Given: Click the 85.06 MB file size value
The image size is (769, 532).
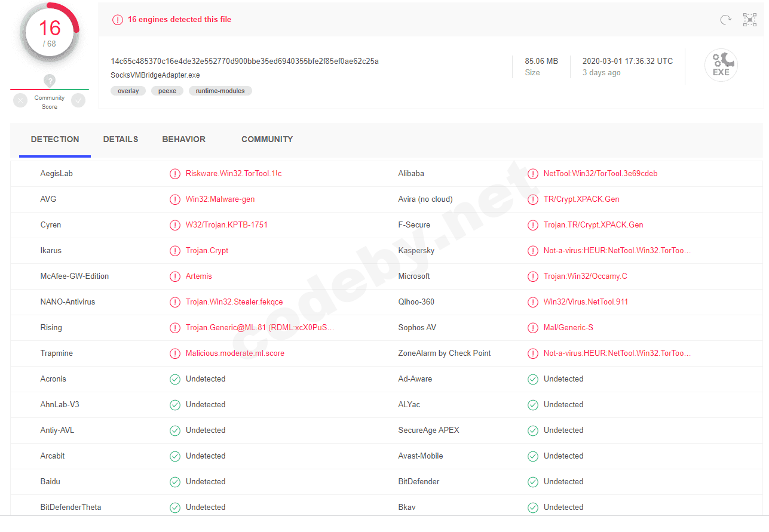Looking at the screenshot, I should pyautogui.click(x=541, y=61).
